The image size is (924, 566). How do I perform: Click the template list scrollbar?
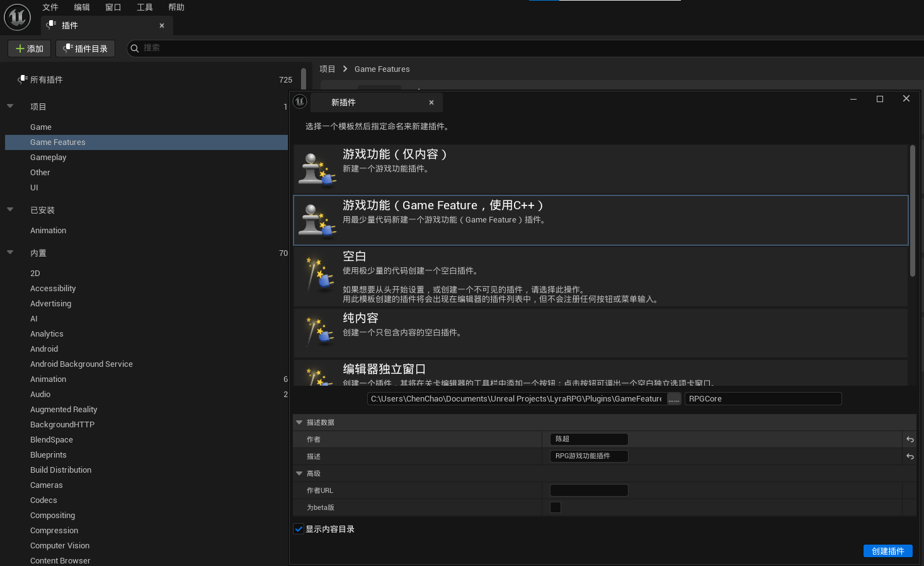click(912, 211)
